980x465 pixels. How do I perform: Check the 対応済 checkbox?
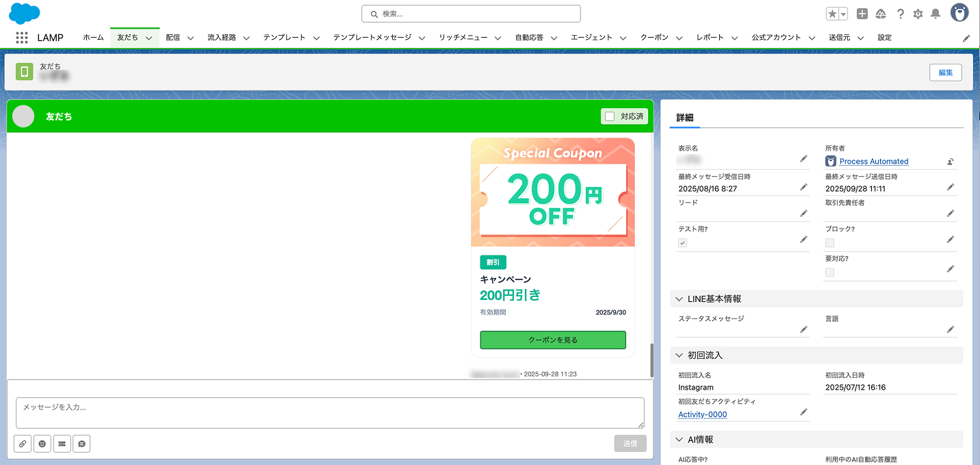(x=610, y=116)
